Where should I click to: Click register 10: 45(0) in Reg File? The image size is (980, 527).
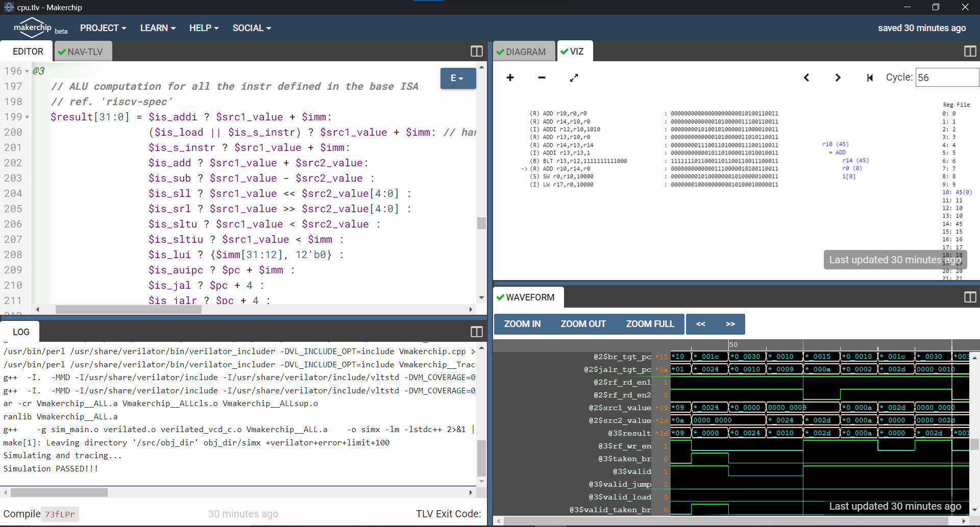(957, 192)
